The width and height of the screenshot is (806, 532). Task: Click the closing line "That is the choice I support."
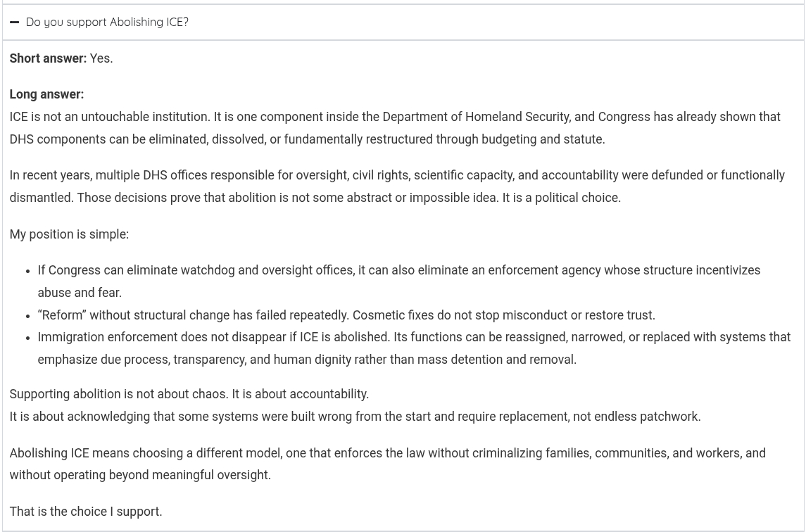click(86, 512)
